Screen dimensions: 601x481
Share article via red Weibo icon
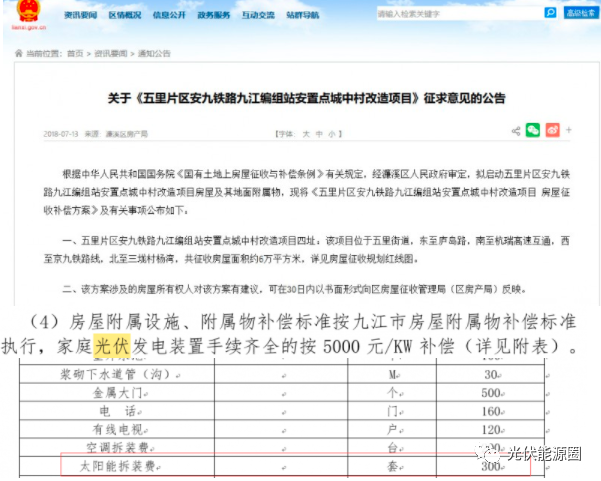pyautogui.click(x=551, y=131)
